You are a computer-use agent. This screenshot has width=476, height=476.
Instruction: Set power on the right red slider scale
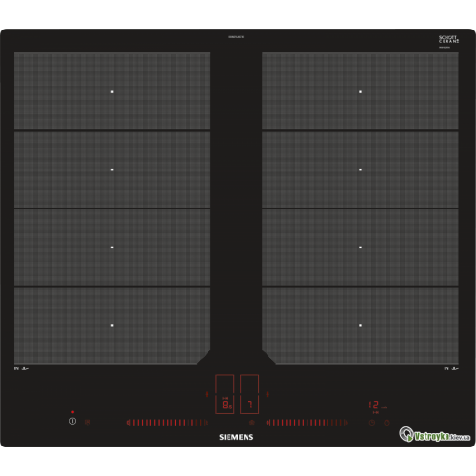click(307, 423)
